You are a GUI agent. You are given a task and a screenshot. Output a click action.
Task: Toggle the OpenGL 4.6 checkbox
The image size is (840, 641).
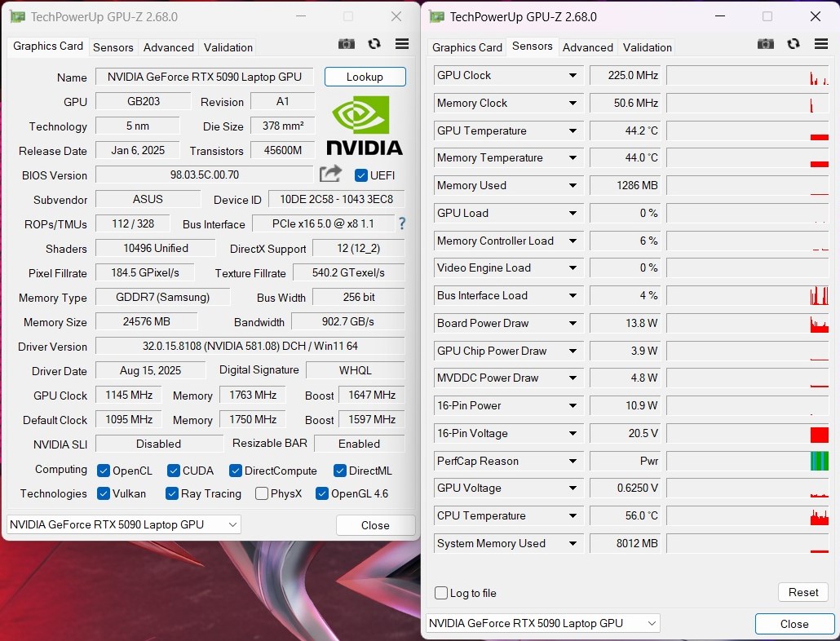322,493
